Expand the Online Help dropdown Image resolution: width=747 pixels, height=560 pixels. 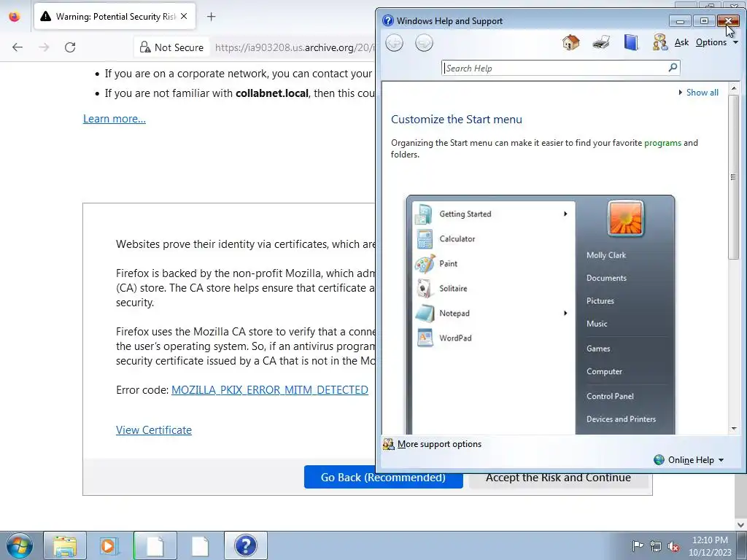click(x=721, y=460)
